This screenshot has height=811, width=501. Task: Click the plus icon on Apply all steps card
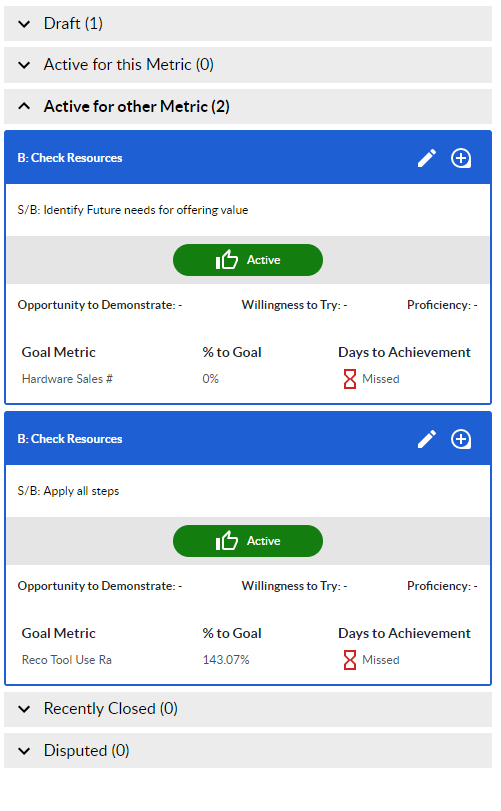pyautogui.click(x=461, y=439)
